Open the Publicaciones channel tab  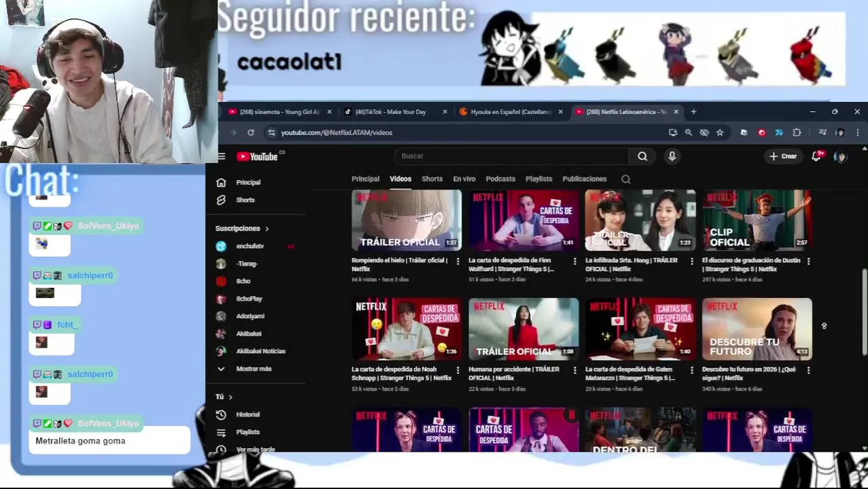pos(584,179)
